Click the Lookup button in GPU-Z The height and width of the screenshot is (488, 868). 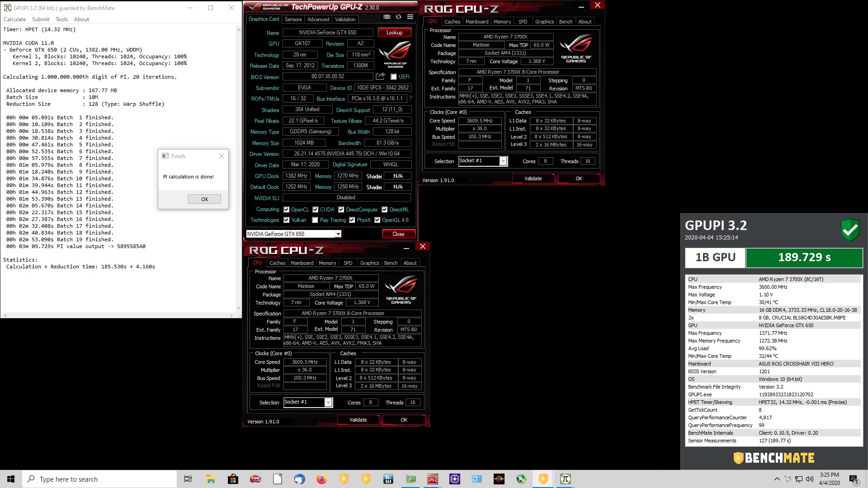pos(394,33)
